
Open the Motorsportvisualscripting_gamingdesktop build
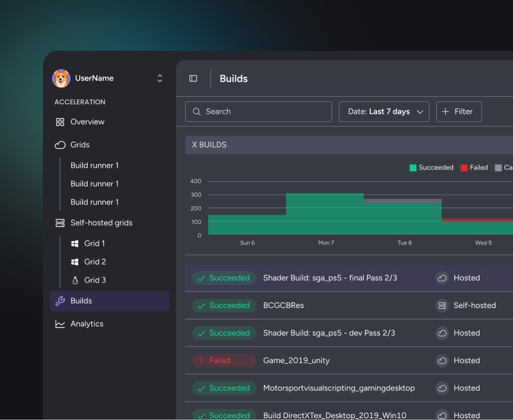click(339, 389)
